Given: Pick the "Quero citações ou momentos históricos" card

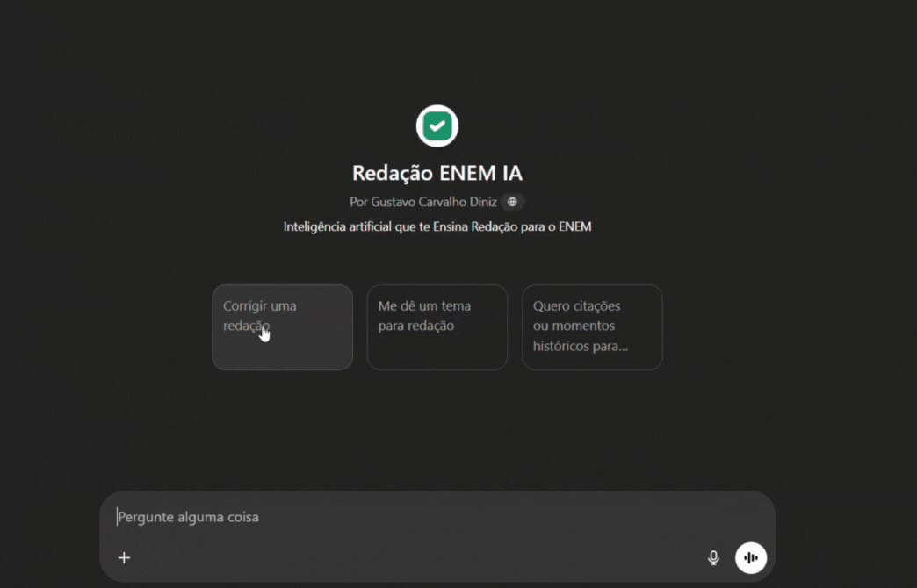Looking at the screenshot, I should coord(592,327).
